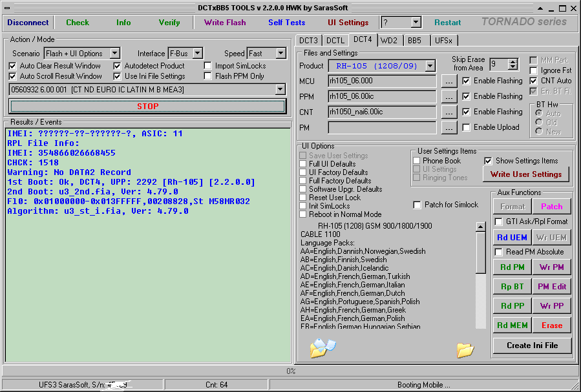The width and height of the screenshot is (581, 392).
Task: Click the Wr PP button
Action: 551,305
